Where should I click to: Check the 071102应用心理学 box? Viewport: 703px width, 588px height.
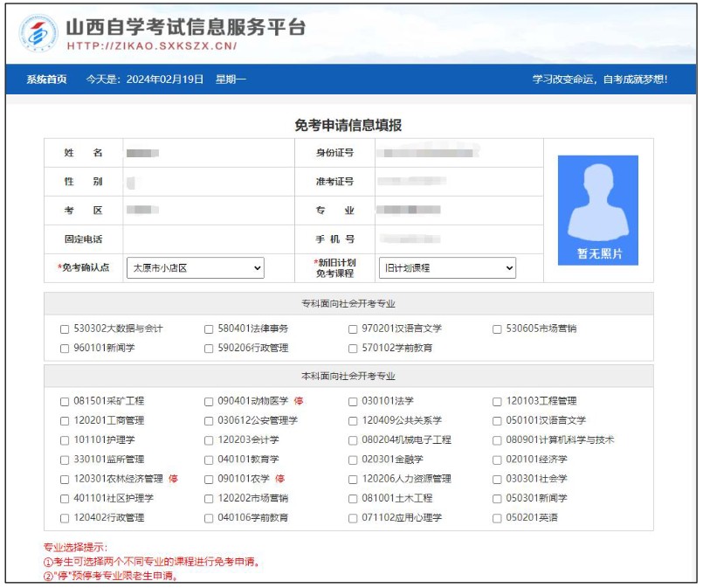[353, 518]
